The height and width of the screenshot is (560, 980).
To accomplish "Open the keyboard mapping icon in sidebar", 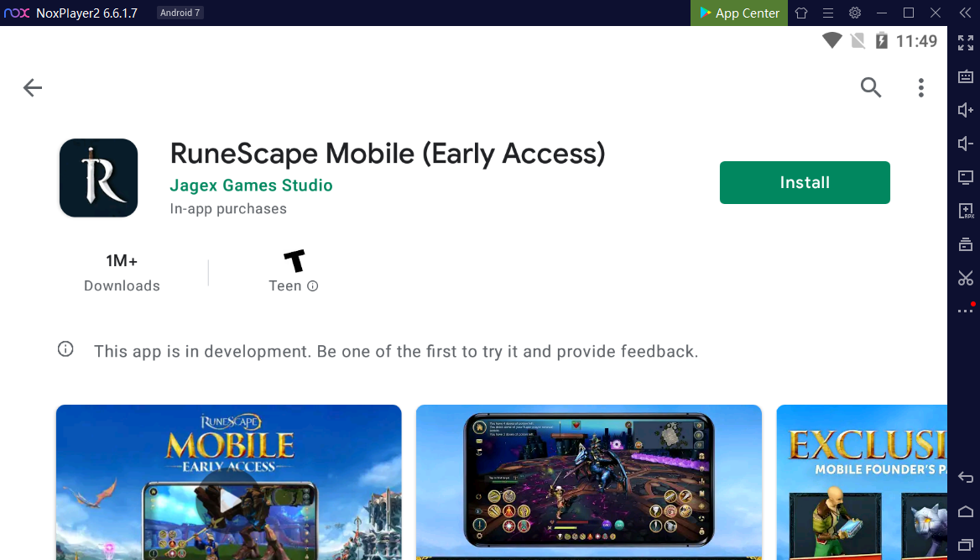I will pos(966,76).
